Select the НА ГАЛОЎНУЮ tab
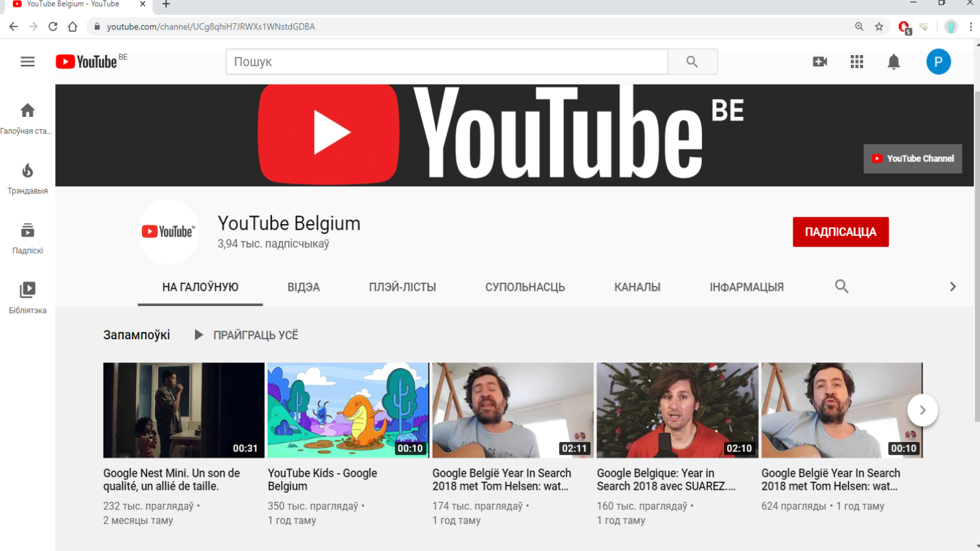The height and width of the screenshot is (551, 980). [x=200, y=287]
